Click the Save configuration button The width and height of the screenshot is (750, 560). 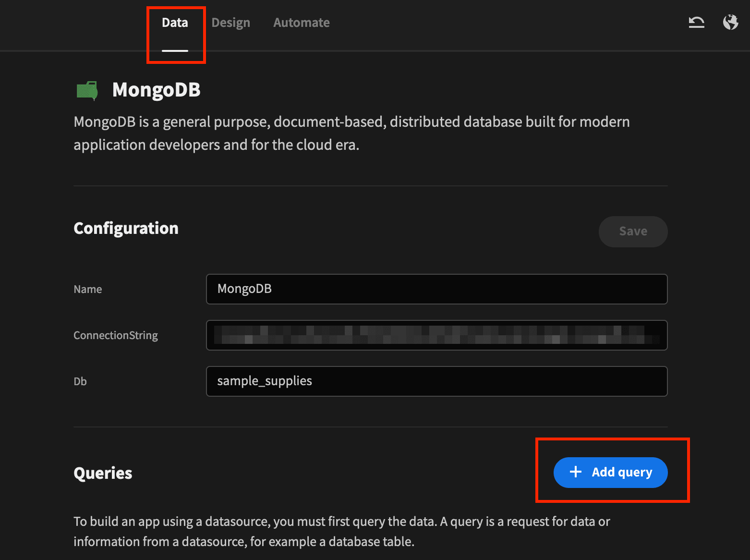coord(633,231)
